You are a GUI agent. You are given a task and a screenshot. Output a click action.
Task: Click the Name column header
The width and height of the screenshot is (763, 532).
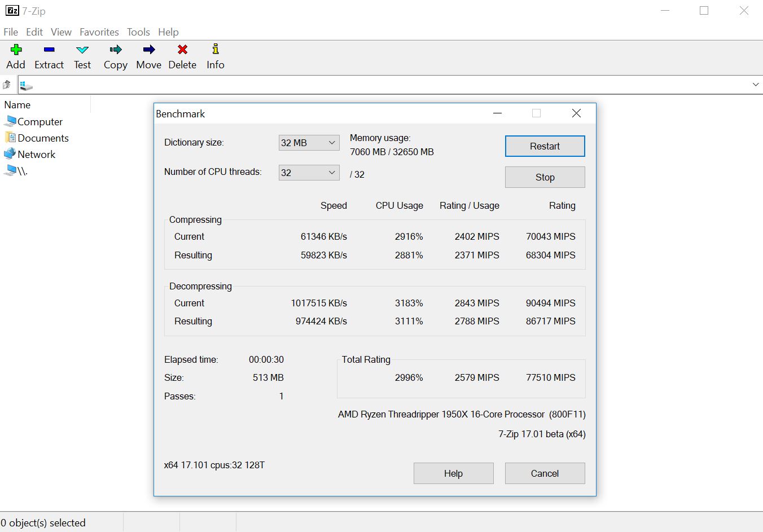click(x=17, y=105)
